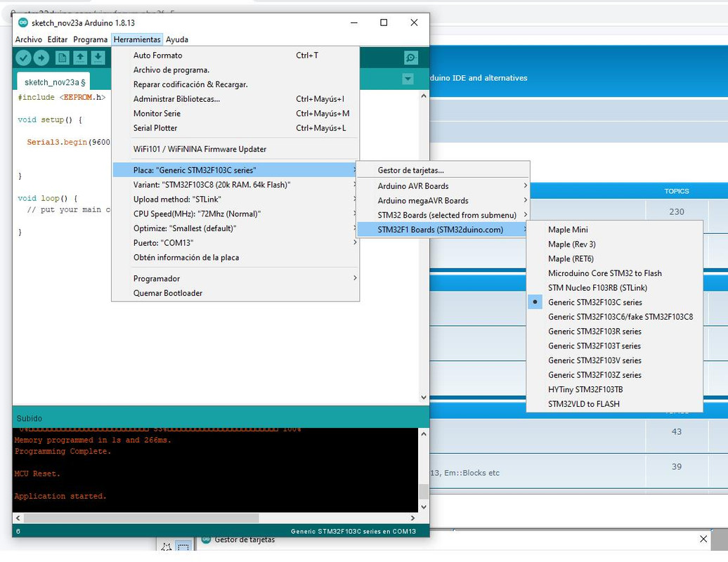This screenshot has width=728, height=562.
Task: Click the 'Programming Complete.' console line
Action: (63, 451)
